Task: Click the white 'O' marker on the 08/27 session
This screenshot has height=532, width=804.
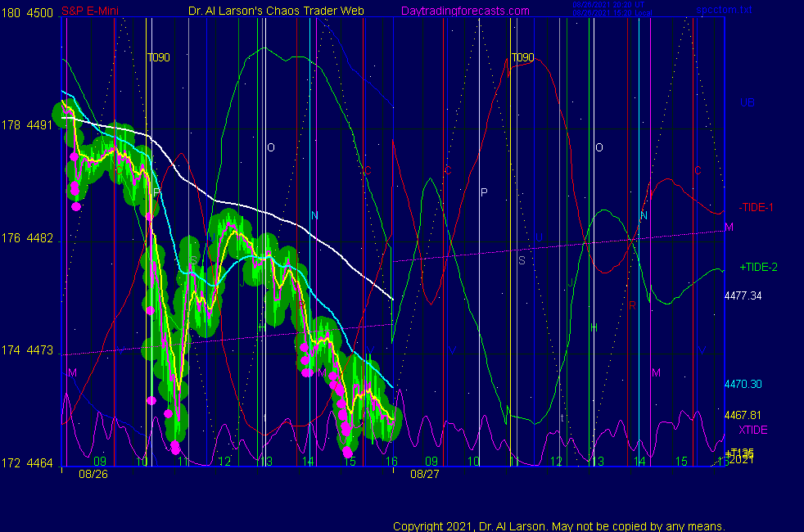Action: 598,147
